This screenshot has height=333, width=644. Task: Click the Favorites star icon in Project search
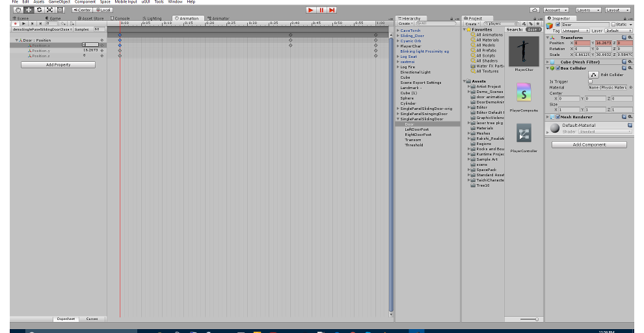click(538, 24)
